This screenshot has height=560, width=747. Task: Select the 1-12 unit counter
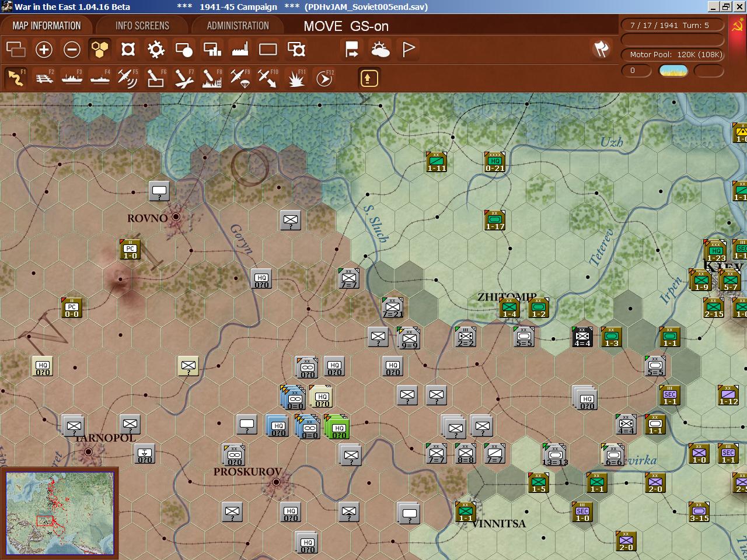pos(728,395)
